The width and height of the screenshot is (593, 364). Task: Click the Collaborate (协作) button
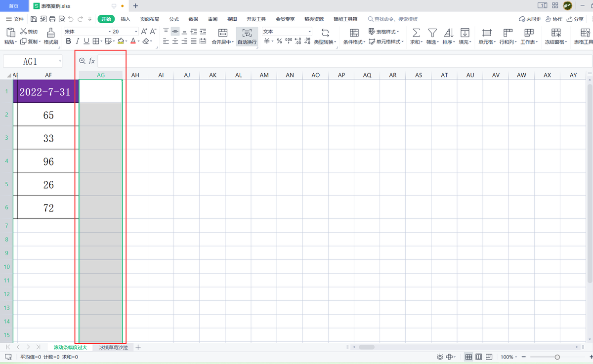coord(554,19)
